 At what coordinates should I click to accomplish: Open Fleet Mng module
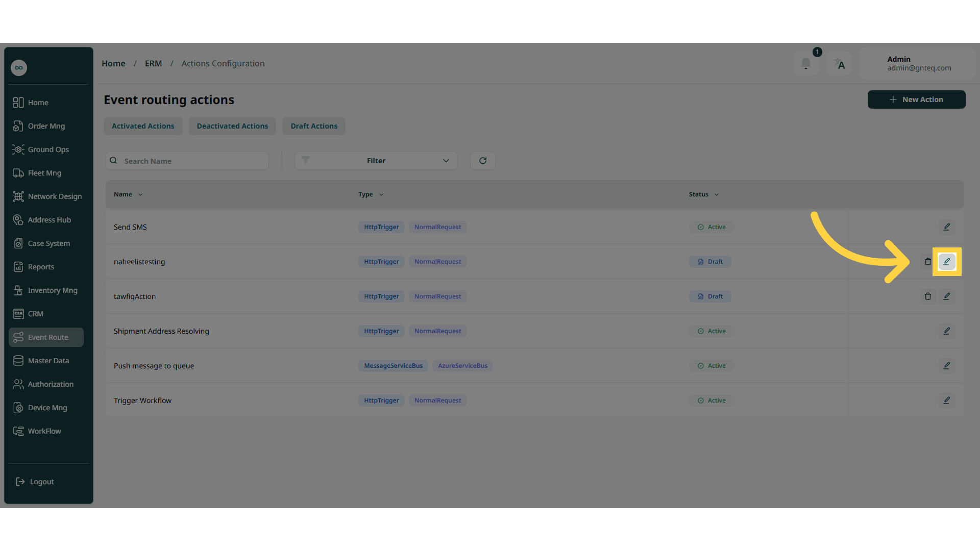(x=46, y=173)
